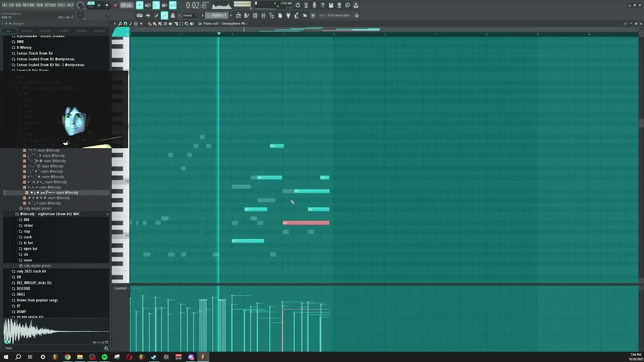Viewport: 644px width, 362px height.
Task: Open Google Chrome from the taskbar
Action: (67, 357)
